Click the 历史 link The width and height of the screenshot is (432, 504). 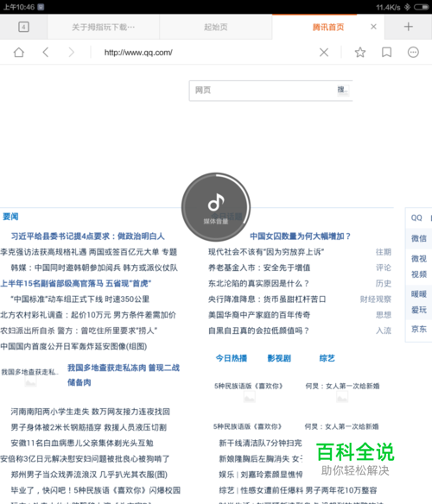point(384,283)
